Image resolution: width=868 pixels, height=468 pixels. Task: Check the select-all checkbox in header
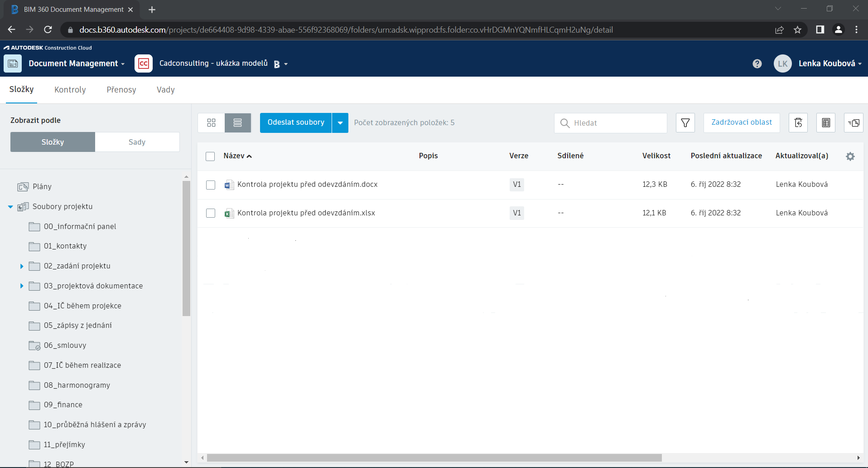coord(210,156)
